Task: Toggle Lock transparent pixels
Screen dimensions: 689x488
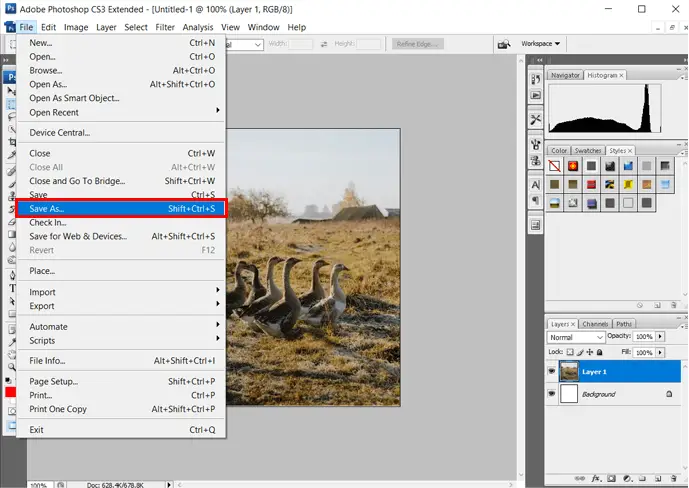Action: [x=570, y=352]
